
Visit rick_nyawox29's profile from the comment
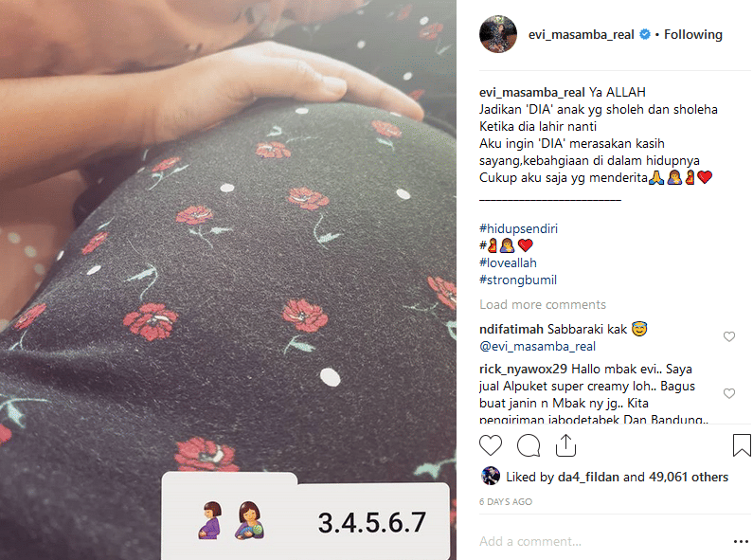pos(523,369)
